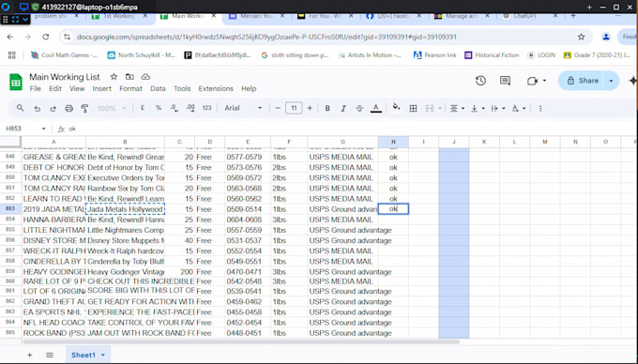Viewport: 638px width, 364px height.
Task: Activate the paint format tool
Action: (x=84, y=108)
